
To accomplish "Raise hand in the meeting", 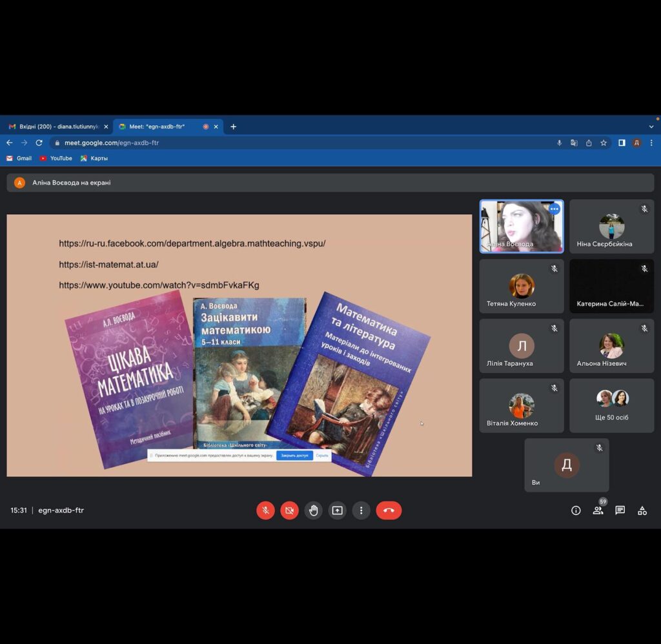I will (x=313, y=510).
